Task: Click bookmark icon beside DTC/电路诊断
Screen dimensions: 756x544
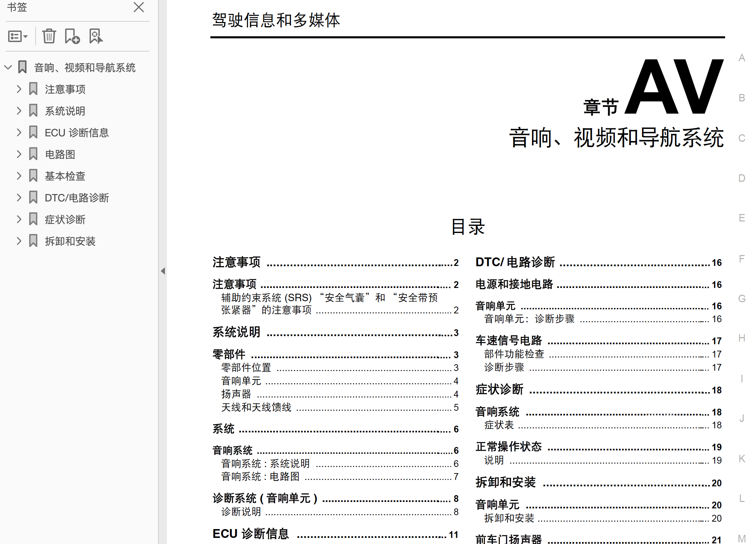Action: point(33,197)
